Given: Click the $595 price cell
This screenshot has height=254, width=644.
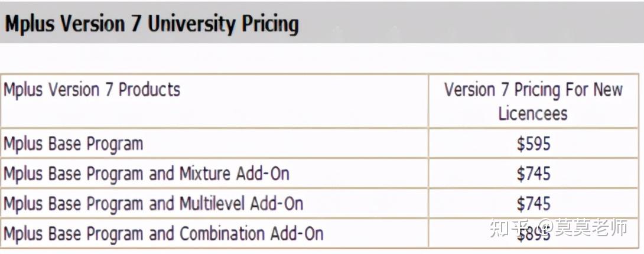Looking at the screenshot, I should coord(533,144).
